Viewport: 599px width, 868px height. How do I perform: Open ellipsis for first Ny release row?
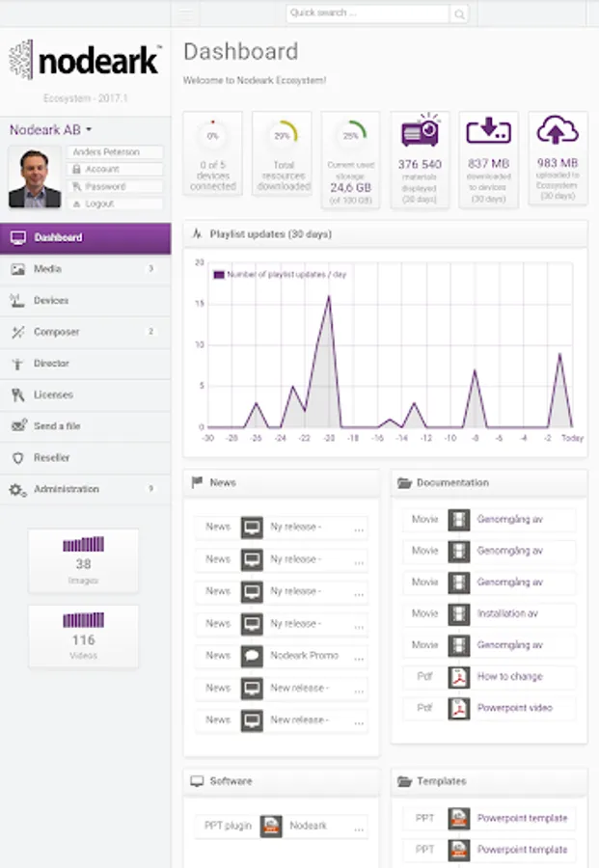pyautogui.click(x=359, y=529)
